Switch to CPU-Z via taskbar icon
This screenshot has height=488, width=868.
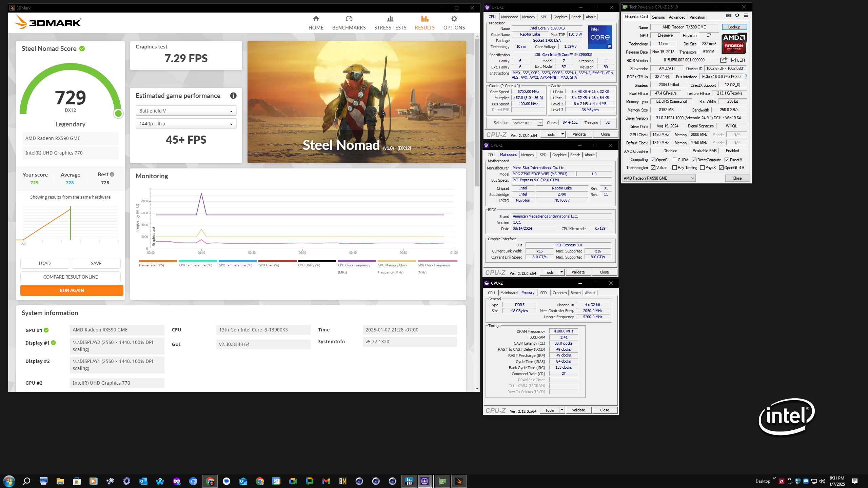pyautogui.click(x=425, y=481)
